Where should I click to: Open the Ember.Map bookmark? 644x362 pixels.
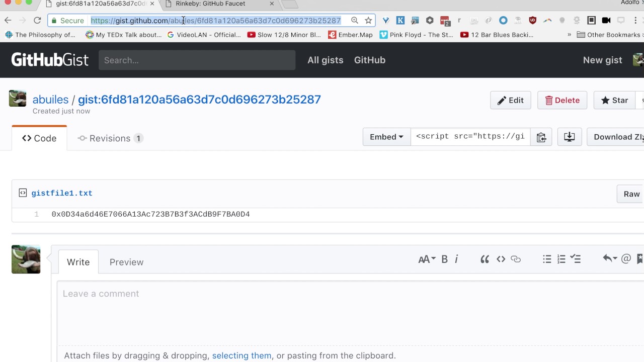tap(350, 35)
